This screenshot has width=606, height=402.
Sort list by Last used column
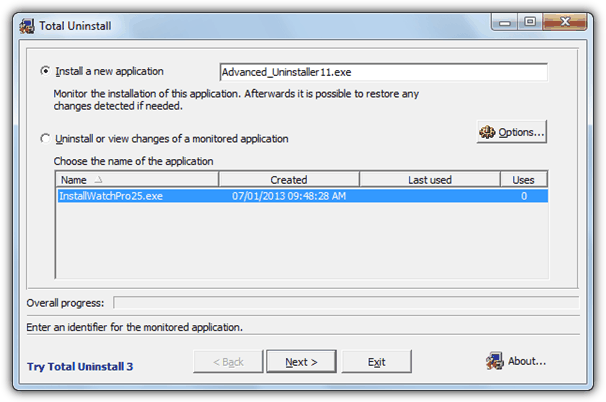tap(429, 180)
